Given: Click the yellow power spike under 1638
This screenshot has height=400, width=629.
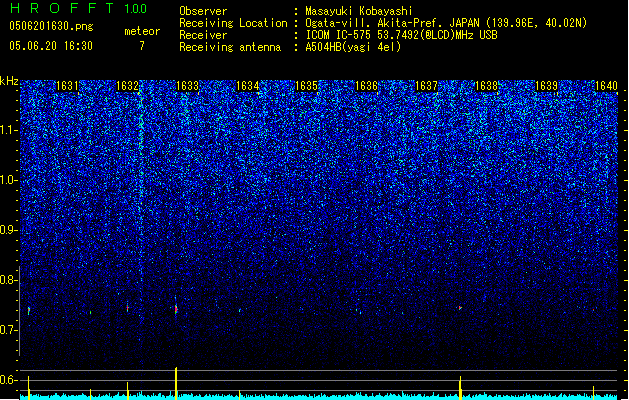Looking at the screenshot, I should pos(460,388).
